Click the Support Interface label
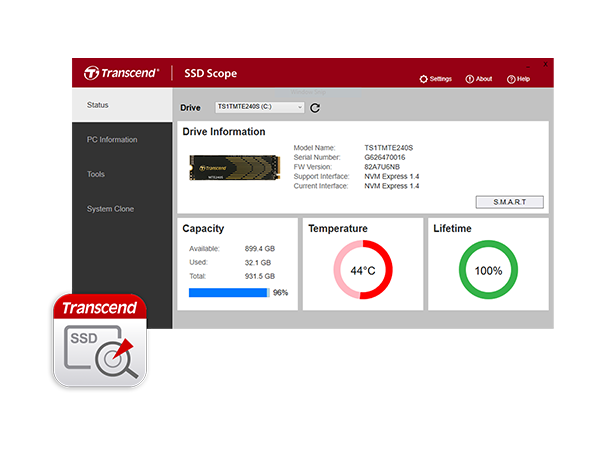 tap(321, 176)
